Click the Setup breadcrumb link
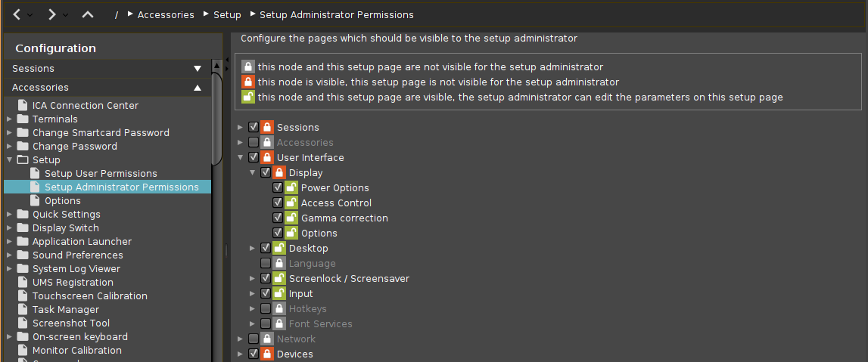This screenshot has width=868, height=362. [x=227, y=14]
